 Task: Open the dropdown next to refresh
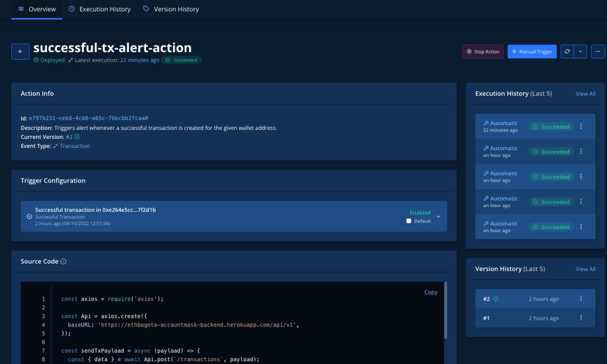580,52
